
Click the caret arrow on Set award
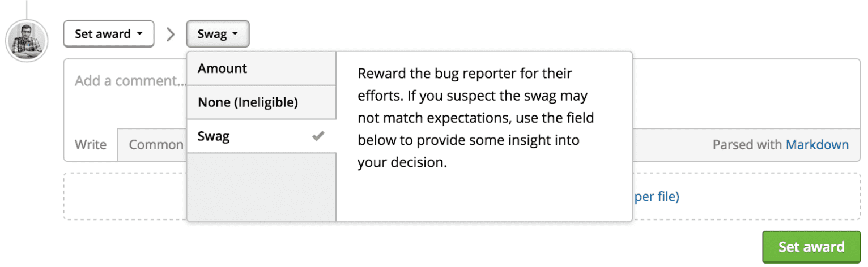(140, 34)
